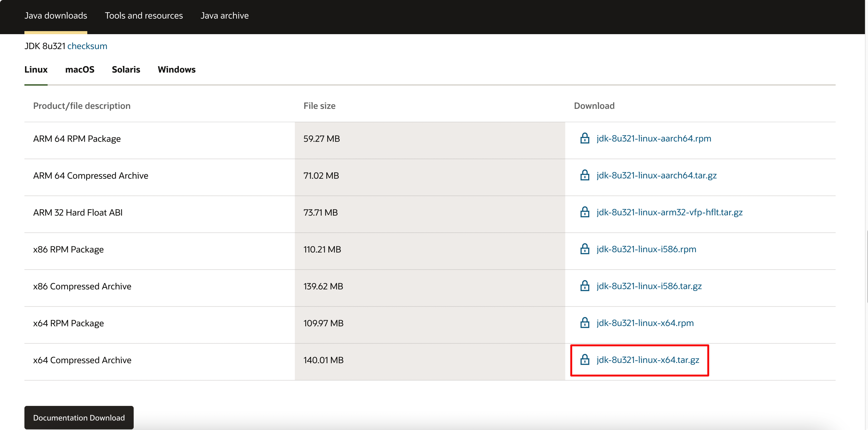Click lock icon beside jdk-8u321-linux-i586.rpm
The image size is (868, 430).
585,249
